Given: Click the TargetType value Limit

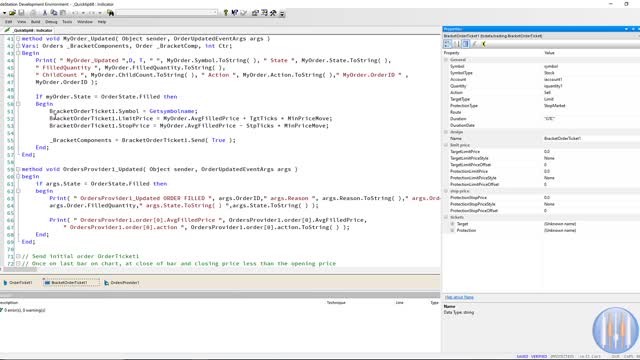Looking at the screenshot, I should (x=549, y=99).
